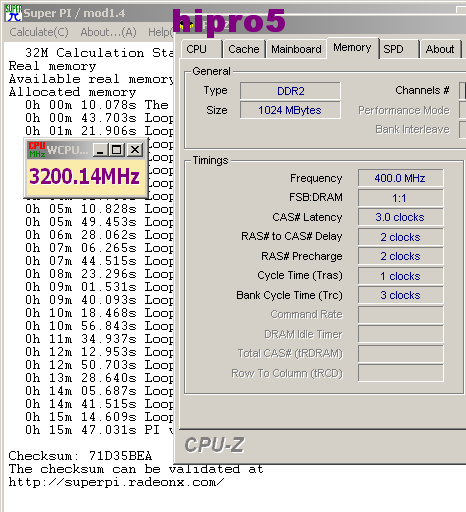Maximize the WCPUID clock window
This screenshot has height=512, width=466.
tap(116, 150)
